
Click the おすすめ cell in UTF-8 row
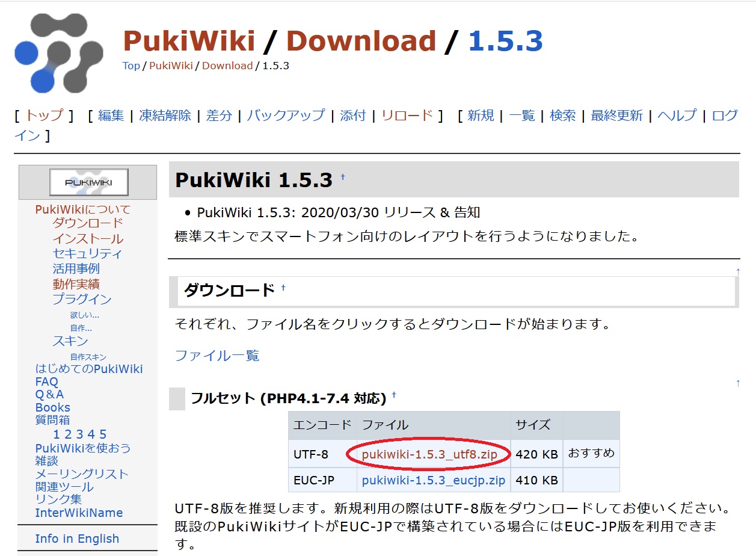(x=591, y=453)
